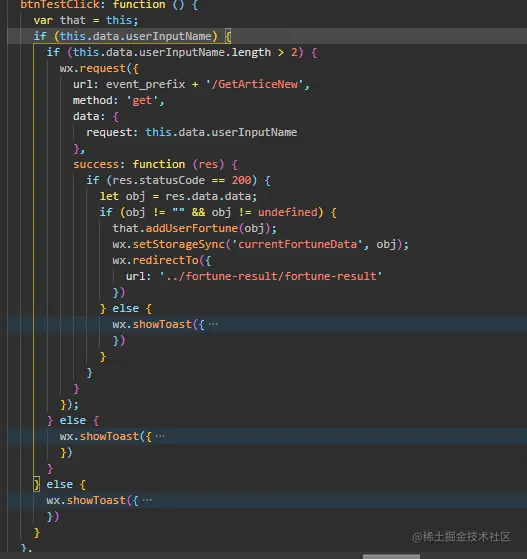Viewport: 527px width, 559px height.
Task: Click the string 'currentFortuneData'
Action: (297, 244)
